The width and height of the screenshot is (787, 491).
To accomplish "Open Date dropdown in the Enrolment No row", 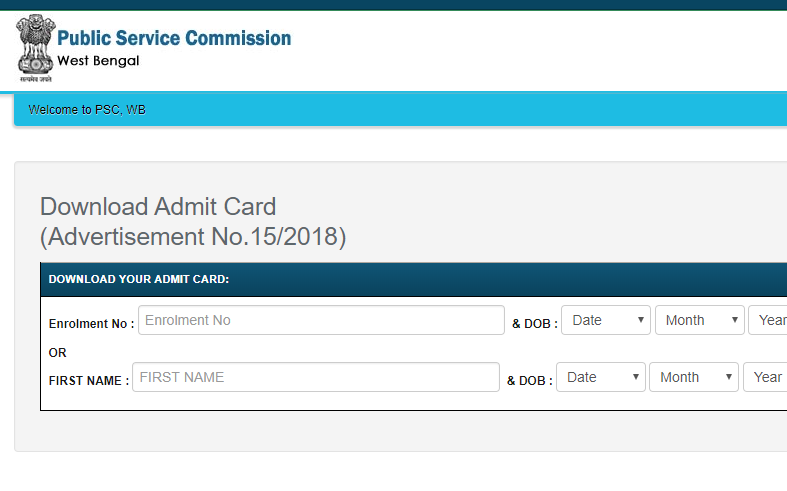I will click(x=606, y=320).
